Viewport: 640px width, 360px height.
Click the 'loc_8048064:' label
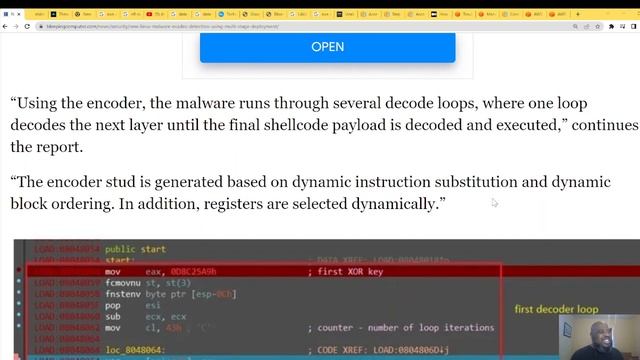click(135, 350)
